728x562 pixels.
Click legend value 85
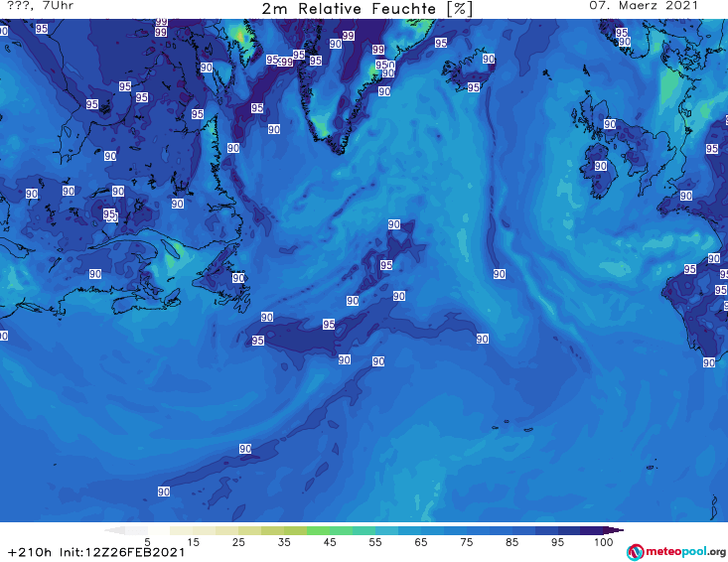coord(511,542)
